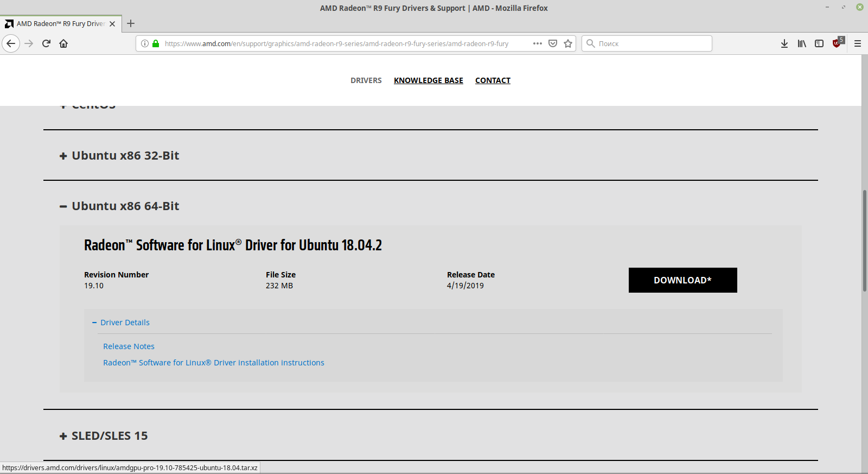Viewport: 868px width, 474px height.
Task: Close the AMD Radeon R9 Fury tab
Action: tap(112, 24)
